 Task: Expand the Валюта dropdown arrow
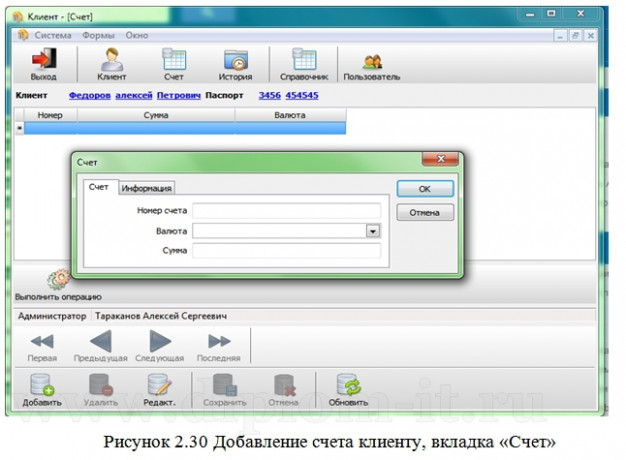click(373, 231)
